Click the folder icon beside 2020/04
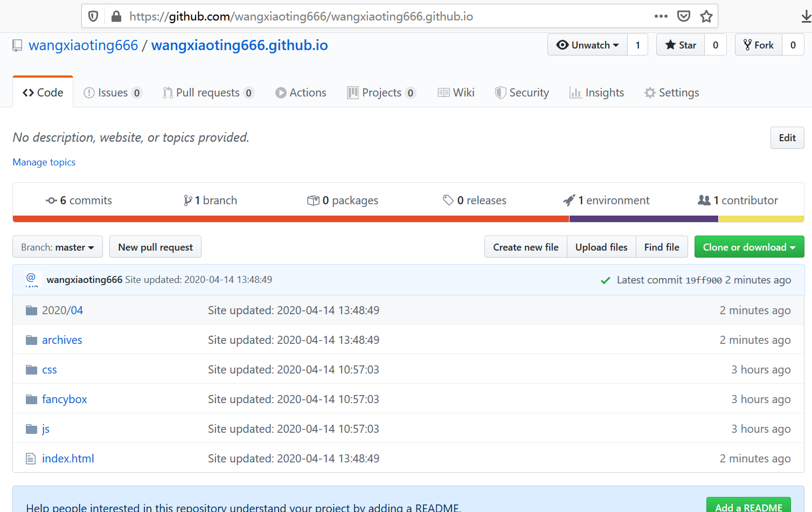The width and height of the screenshot is (812, 512). tap(32, 310)
